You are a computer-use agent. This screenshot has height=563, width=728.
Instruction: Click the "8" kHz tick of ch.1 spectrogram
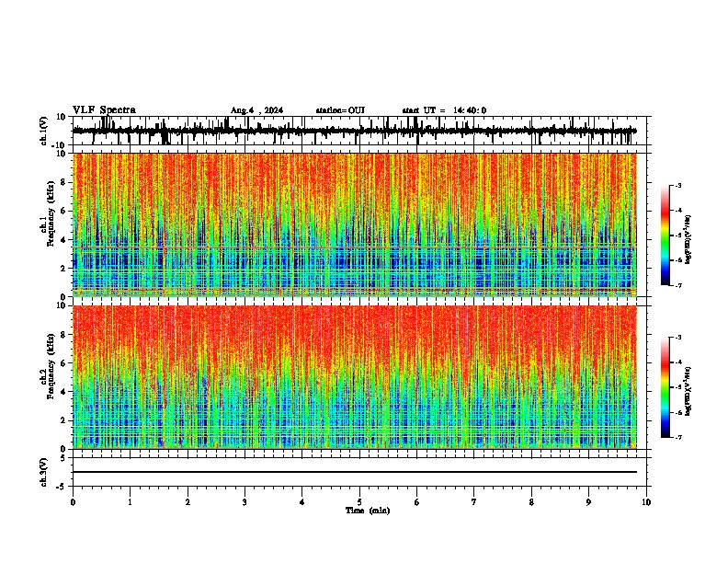click(x=64, y=182)
